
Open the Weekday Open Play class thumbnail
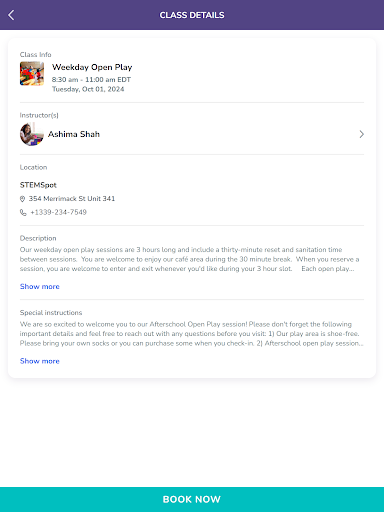click(x=32, y=74)
